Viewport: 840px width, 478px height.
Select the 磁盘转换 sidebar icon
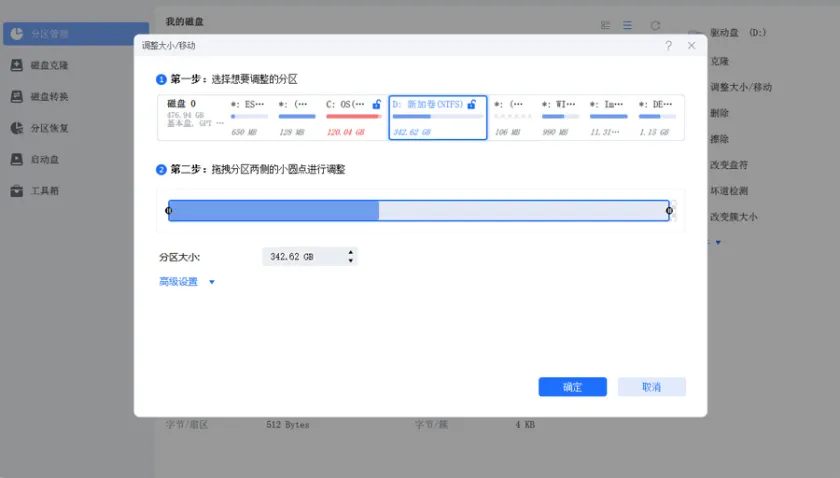pyautogui.click(x=17, y=97)
